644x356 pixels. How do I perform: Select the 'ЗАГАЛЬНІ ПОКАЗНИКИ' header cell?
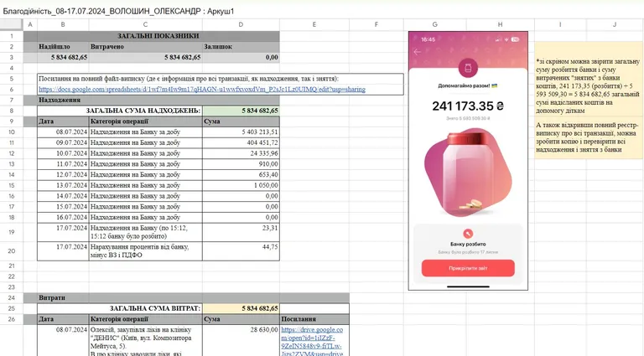coord(158,36)
